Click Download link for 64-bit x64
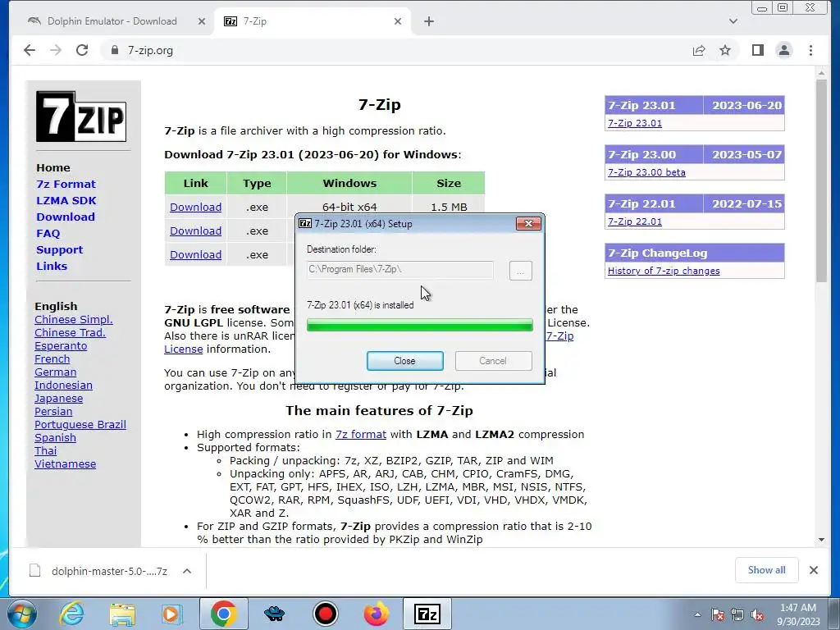840x630 pixels. point(195,208)
